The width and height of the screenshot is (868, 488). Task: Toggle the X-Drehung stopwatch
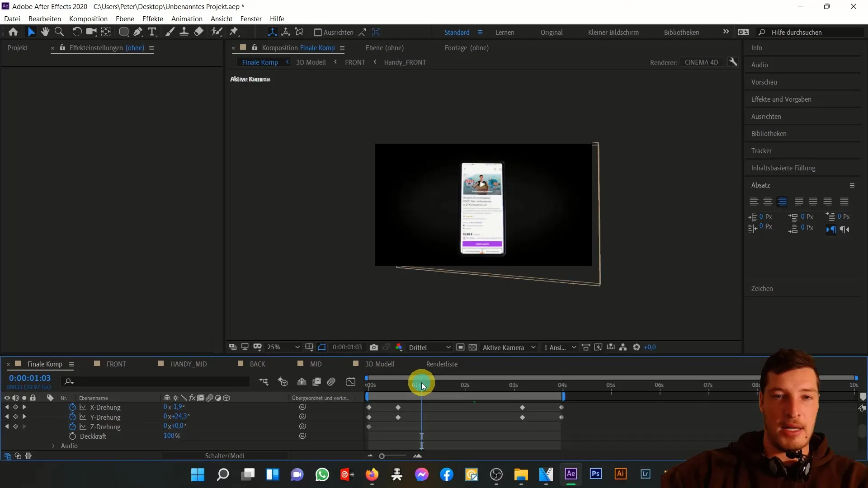72,407
